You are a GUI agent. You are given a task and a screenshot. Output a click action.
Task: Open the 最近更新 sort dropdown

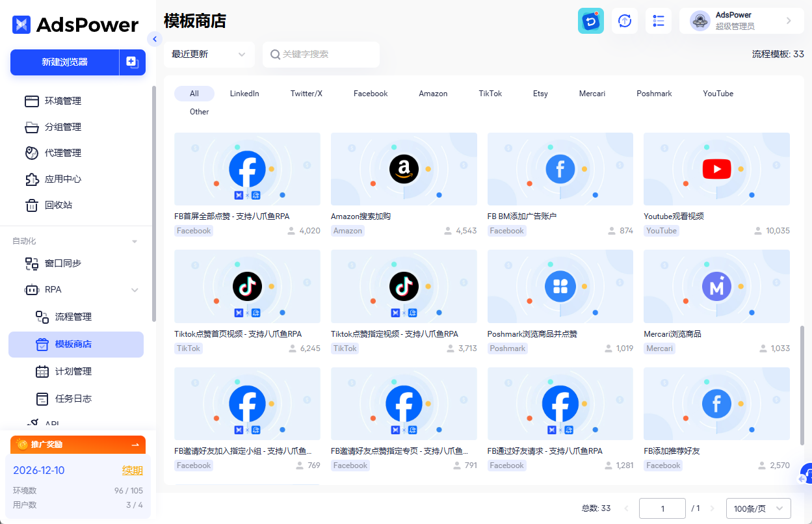pos(209,55)
